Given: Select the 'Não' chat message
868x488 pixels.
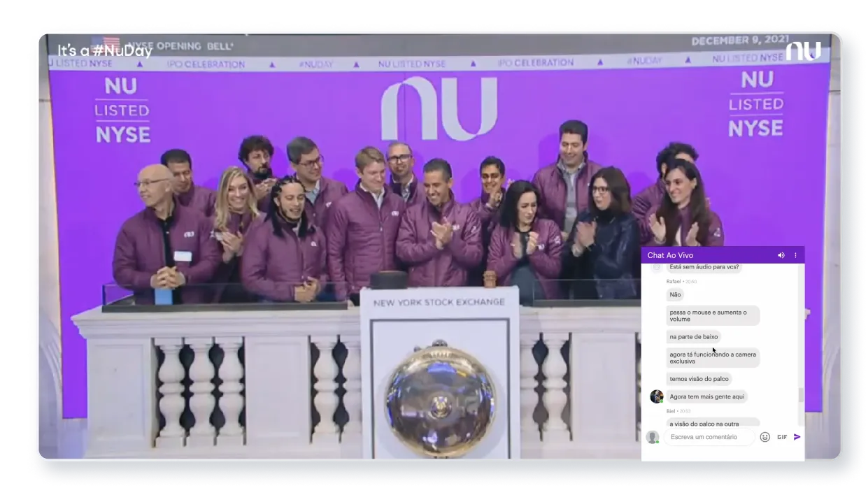Looking at the screenshot, I should [x=675, y=294].
